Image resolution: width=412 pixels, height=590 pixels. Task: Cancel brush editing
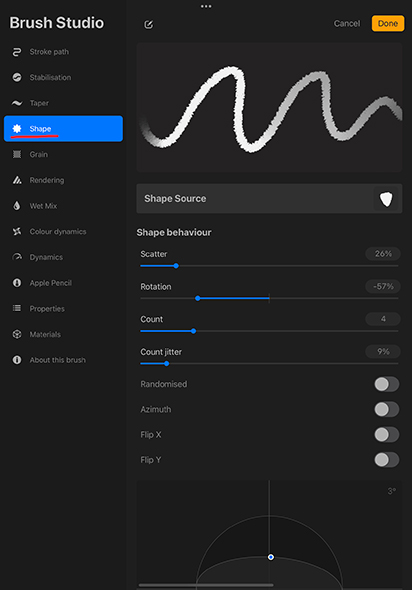(347, 23)
